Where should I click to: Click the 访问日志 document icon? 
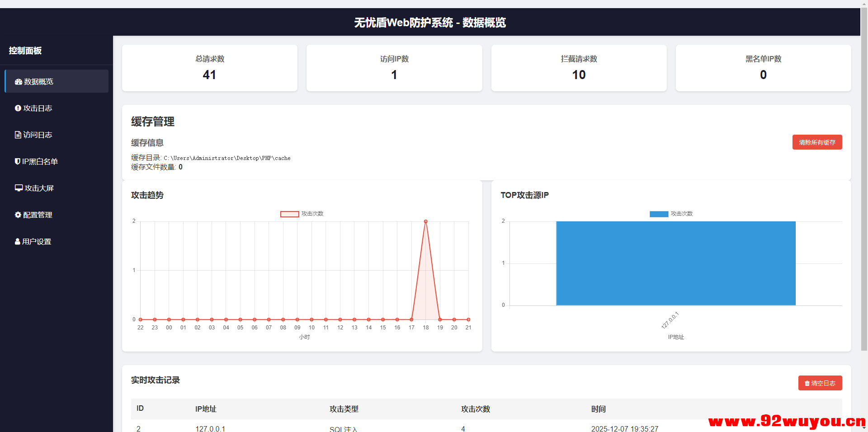click(x=18, y=135)
